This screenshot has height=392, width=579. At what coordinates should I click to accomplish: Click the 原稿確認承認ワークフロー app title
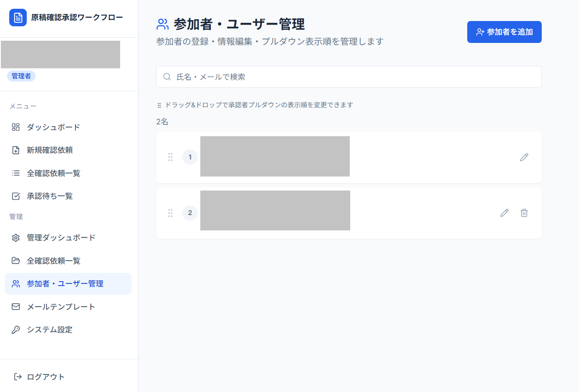click(x=77, y=18)
